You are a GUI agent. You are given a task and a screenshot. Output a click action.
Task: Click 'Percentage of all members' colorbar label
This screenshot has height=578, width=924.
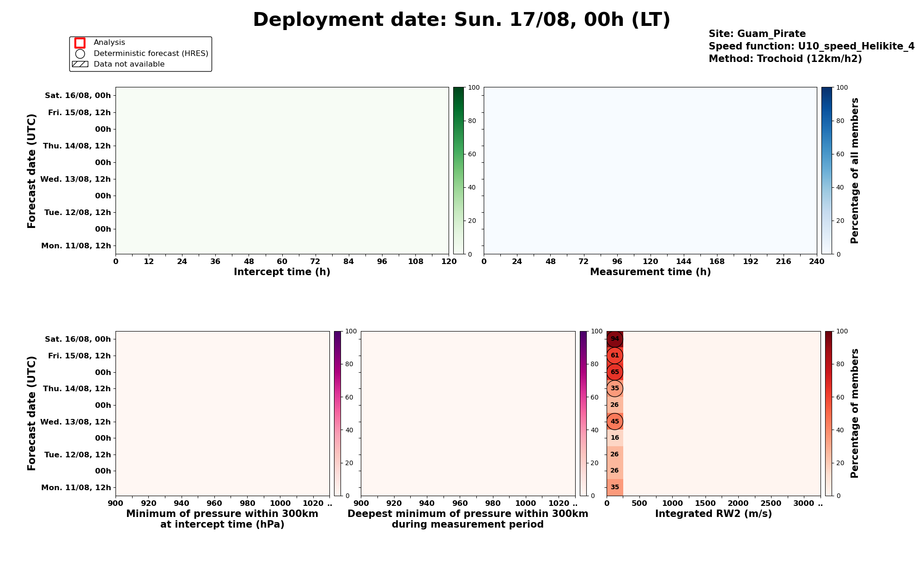pos(855,171)
